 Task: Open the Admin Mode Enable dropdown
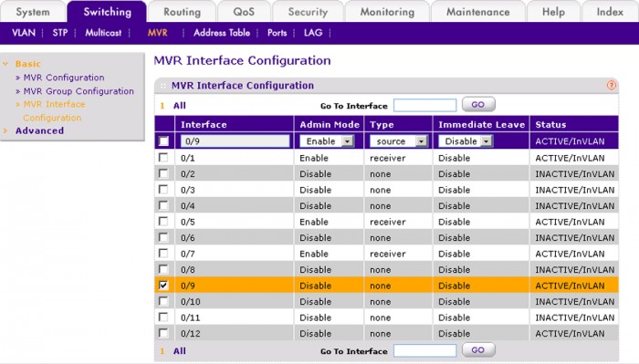(x=327, y=141)
